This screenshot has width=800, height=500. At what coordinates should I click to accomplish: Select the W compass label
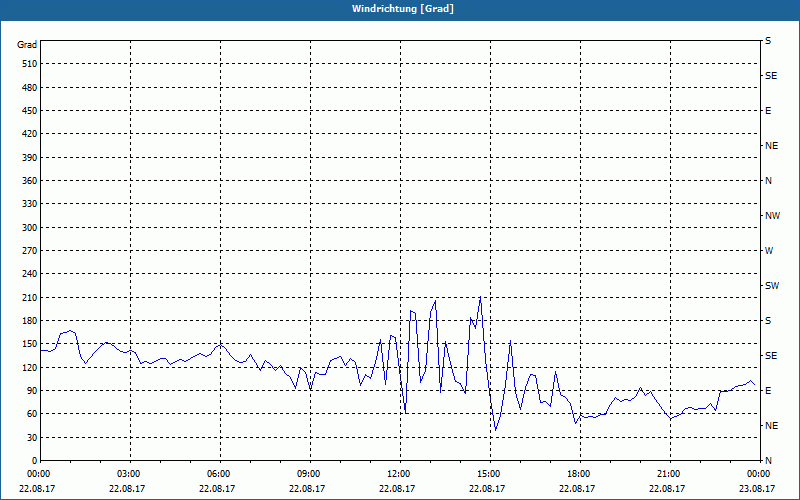pos(769,251)
